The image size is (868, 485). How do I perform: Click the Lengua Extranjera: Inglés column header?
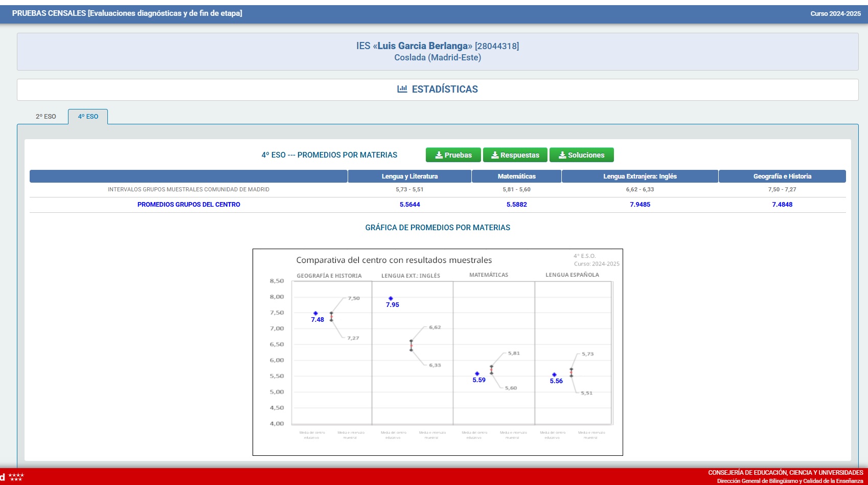[639, 177]
